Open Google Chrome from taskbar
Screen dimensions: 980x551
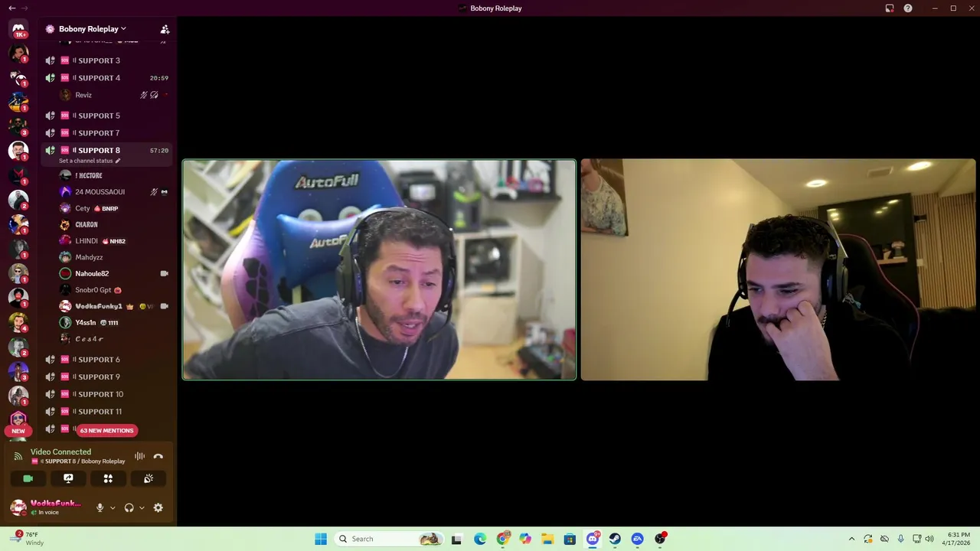click(x=502, y=539)
